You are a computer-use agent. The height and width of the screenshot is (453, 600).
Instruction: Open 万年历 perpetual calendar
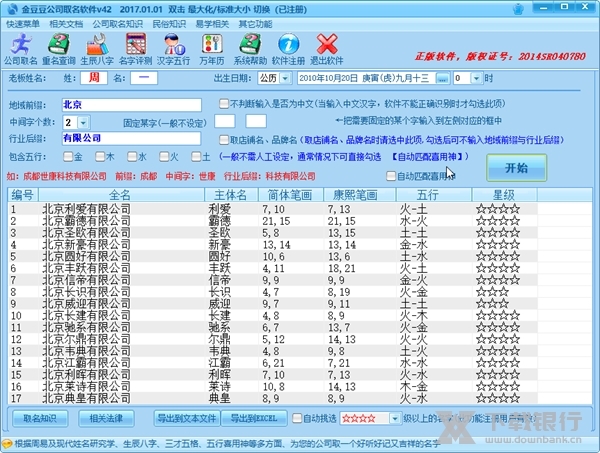tap(212, 49)
